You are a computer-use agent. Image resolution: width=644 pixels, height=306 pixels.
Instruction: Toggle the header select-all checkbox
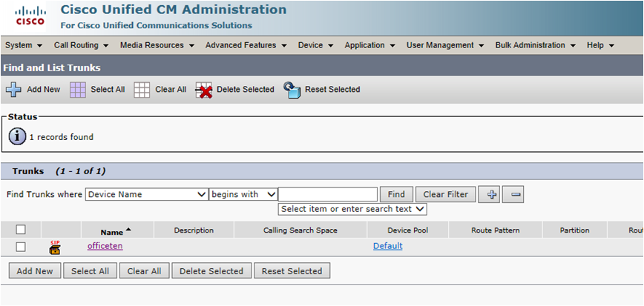coord(21,230)
